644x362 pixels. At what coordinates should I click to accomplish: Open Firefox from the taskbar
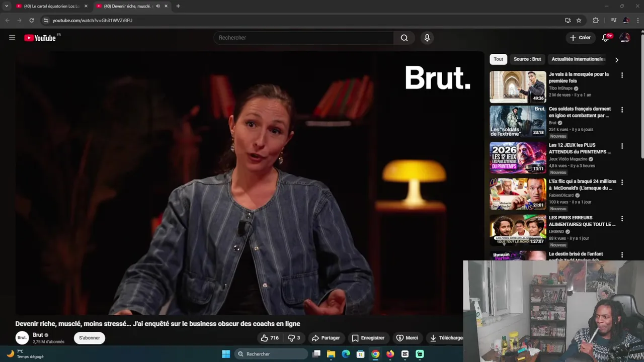(390, 354)
